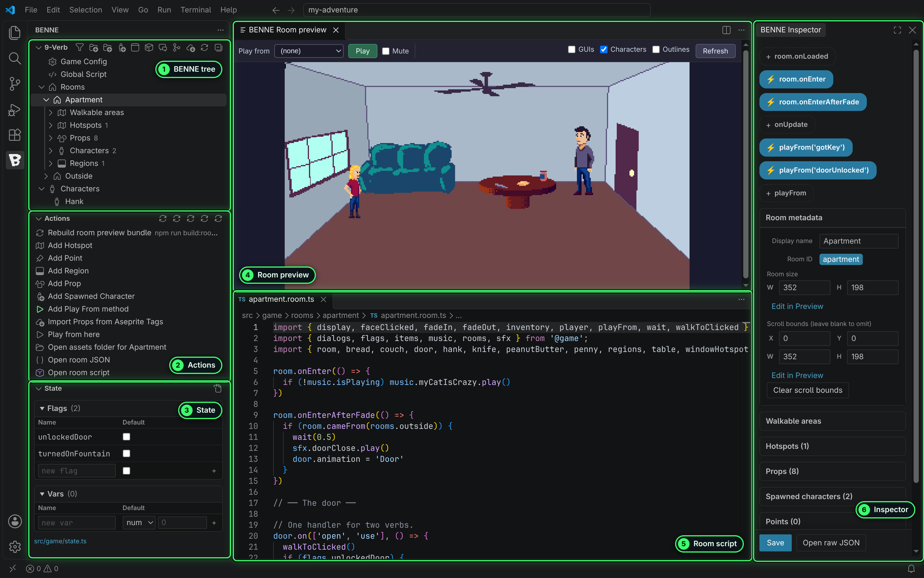The width and height of the screenshot is (924, 578).
Task: Uncheck the Characters checkbox in the preview
Action: [604, 49]
